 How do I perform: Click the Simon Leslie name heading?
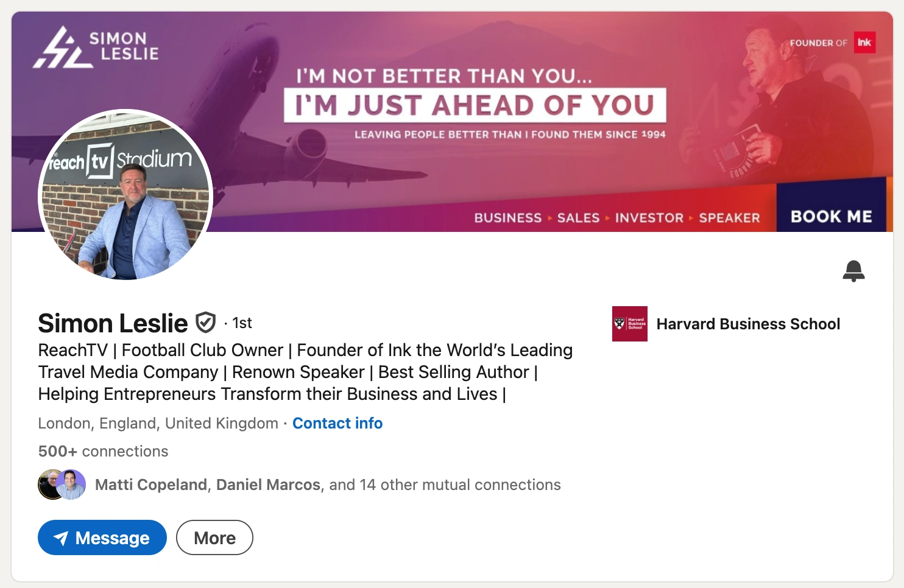coord(113,323)
